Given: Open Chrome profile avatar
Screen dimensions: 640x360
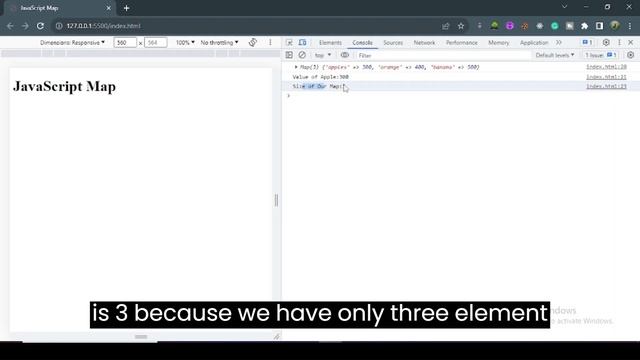Looking at the screenshot, I should click(615, 26).
